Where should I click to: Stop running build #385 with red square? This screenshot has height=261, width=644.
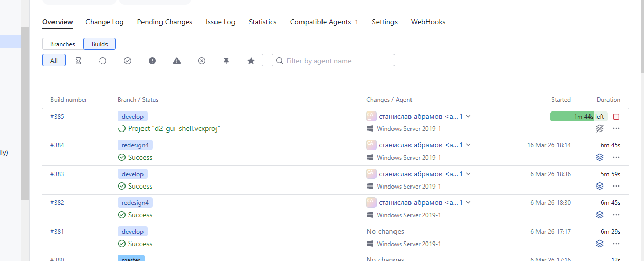click(616, 117)
